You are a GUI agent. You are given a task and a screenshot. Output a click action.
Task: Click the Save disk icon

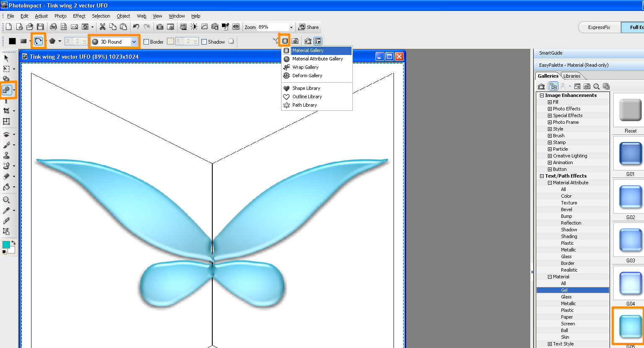coord(40,27)
